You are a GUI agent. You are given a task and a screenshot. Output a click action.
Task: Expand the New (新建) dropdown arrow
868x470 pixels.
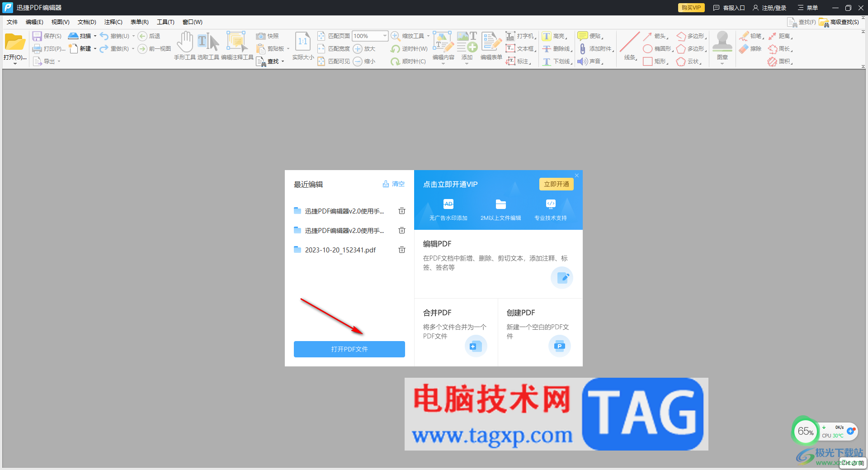[95, 49]
